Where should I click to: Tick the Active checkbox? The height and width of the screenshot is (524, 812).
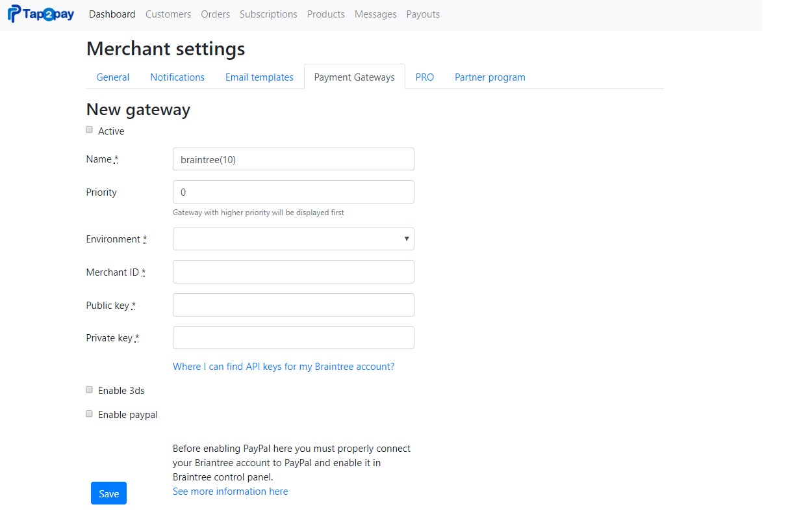point(90,130)
